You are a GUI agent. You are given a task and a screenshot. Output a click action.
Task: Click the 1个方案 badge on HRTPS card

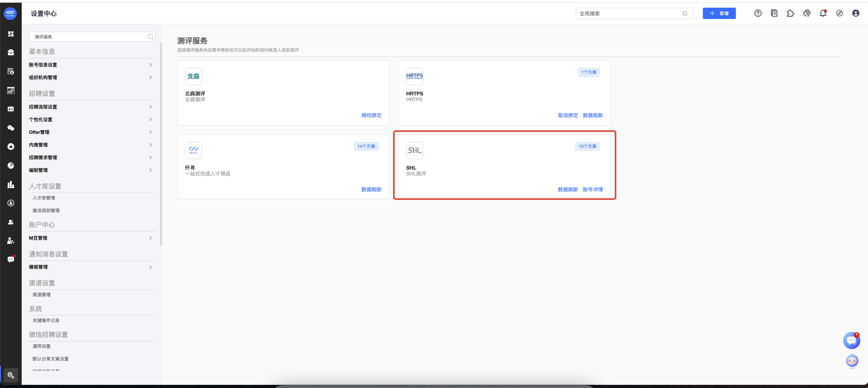pos(589,72)
